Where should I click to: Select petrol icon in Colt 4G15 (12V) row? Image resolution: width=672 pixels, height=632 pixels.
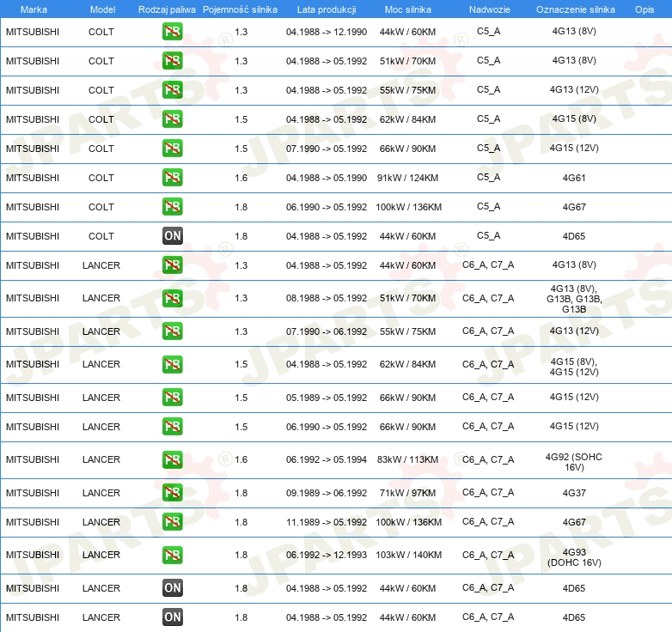[x=173, y=149]
